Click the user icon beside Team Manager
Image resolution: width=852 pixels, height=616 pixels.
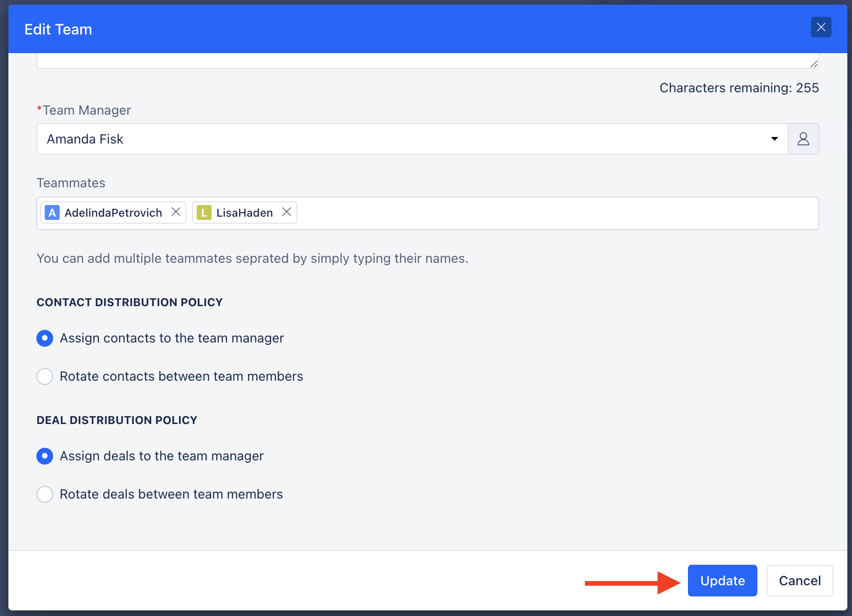tap(803, 139)
